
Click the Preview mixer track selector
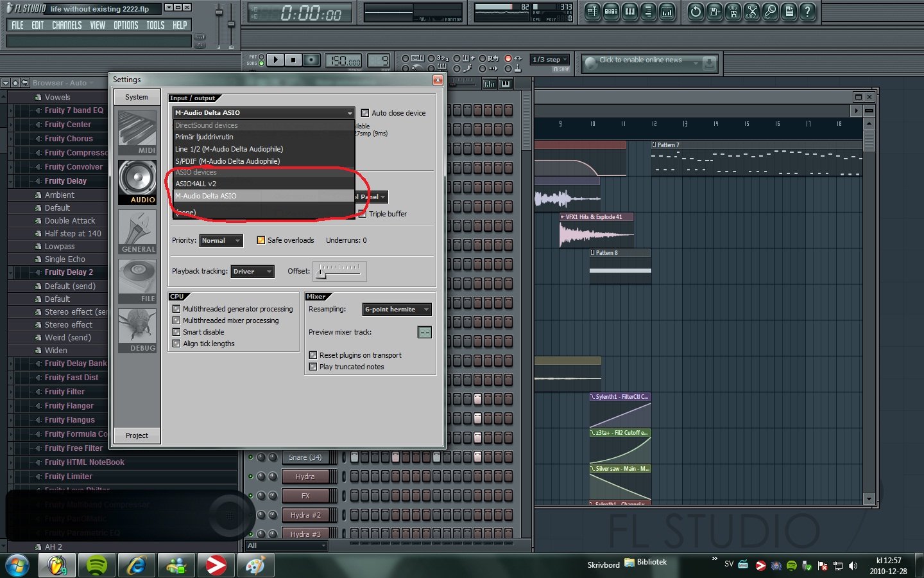(x=425, y=332)
